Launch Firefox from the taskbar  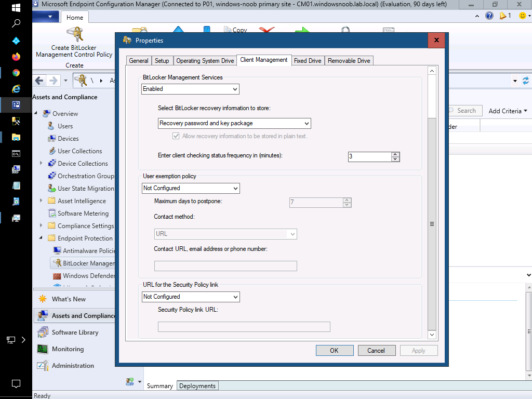coord(16,57)
